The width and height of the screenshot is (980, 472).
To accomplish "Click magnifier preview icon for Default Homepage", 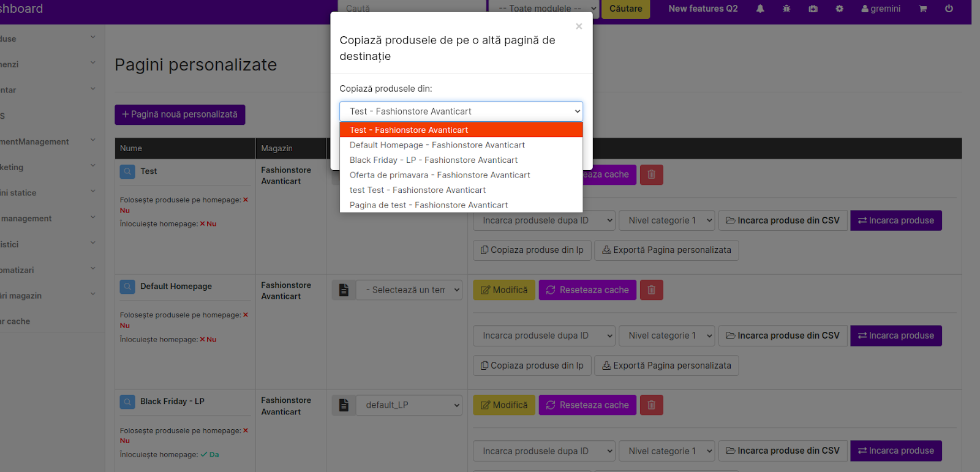I will (x=127, y=287).
